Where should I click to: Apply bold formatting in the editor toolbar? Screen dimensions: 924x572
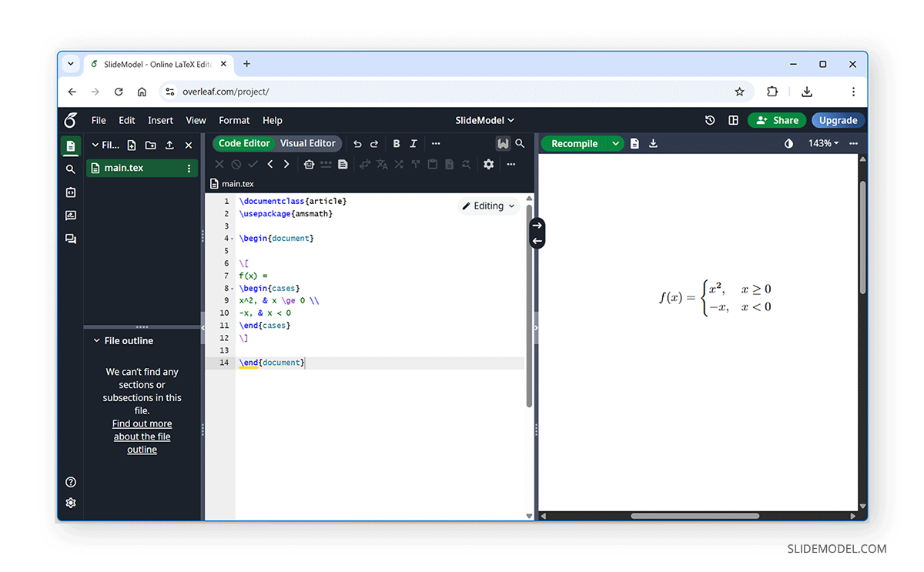(x=396, y=143)
